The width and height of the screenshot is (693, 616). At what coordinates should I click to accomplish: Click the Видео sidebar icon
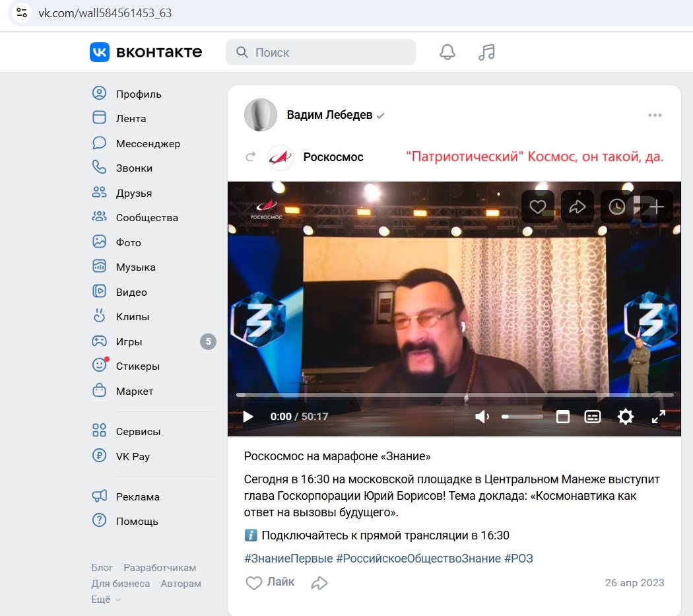[x=100, y=291]
